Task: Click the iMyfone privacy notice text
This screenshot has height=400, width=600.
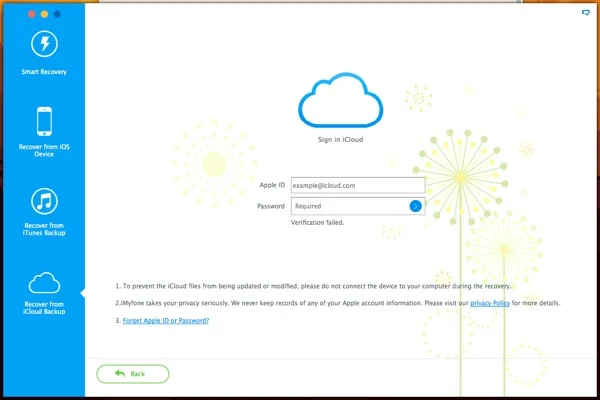Action: click(x=338, y=303)
